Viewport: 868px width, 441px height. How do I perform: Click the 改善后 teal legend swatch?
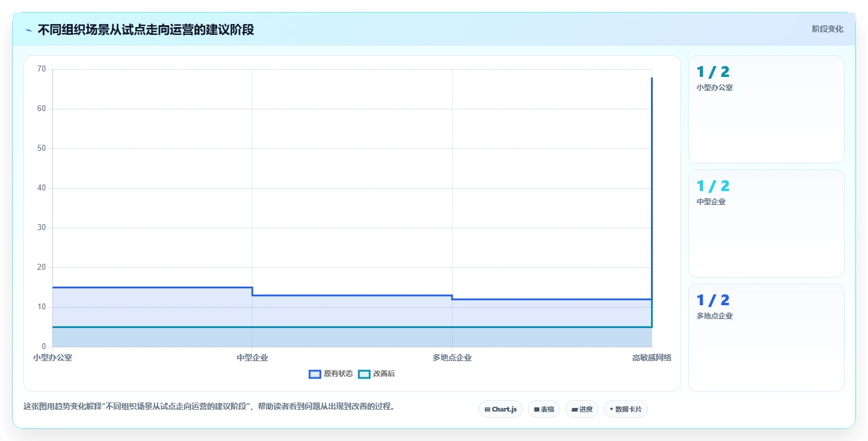pos(364,374)
